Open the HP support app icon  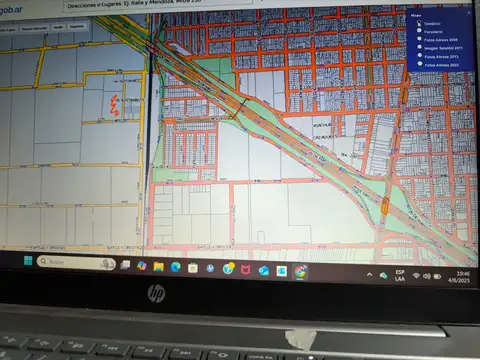pyautogui.click(x=210, y=268)
